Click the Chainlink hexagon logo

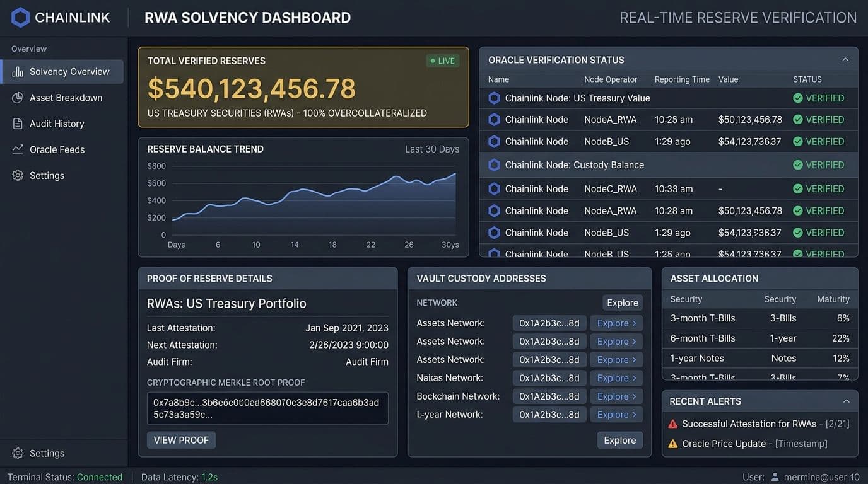[x=20, y=18]
